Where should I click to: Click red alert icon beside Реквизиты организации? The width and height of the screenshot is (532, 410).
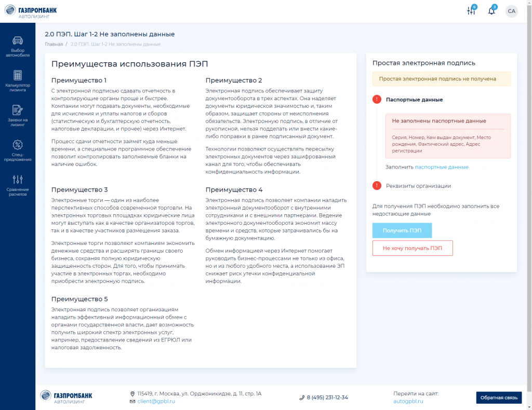[x=377, y=186]
